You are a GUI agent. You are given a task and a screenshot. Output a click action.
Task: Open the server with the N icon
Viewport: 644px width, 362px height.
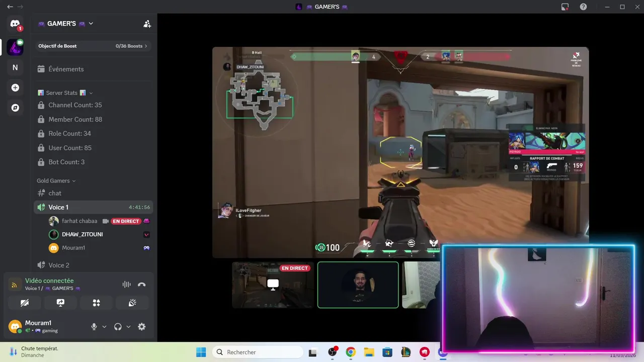pyautogui.click(x=15, y=67)
